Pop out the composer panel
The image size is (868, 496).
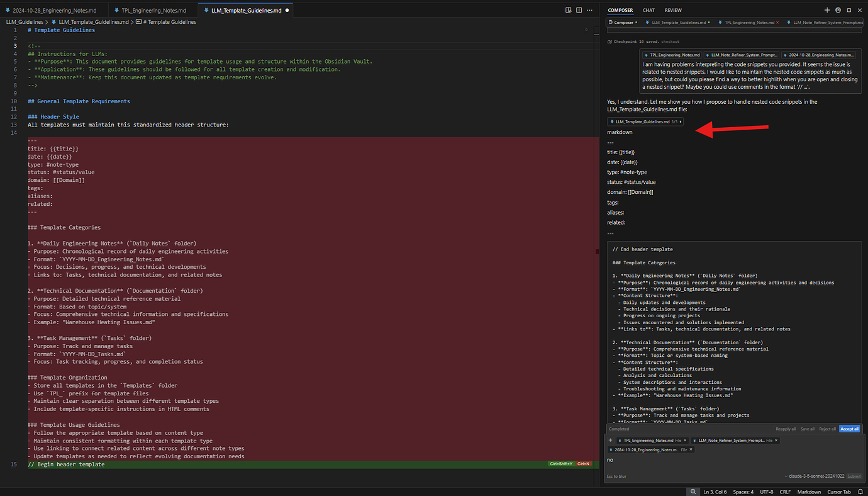click(x=850, y=9)
